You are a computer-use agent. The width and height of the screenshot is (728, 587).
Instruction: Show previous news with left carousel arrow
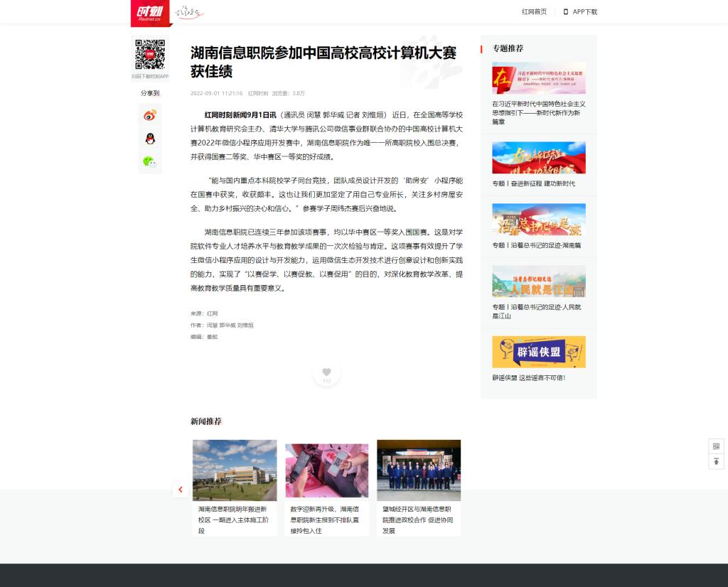coord(181,489)
